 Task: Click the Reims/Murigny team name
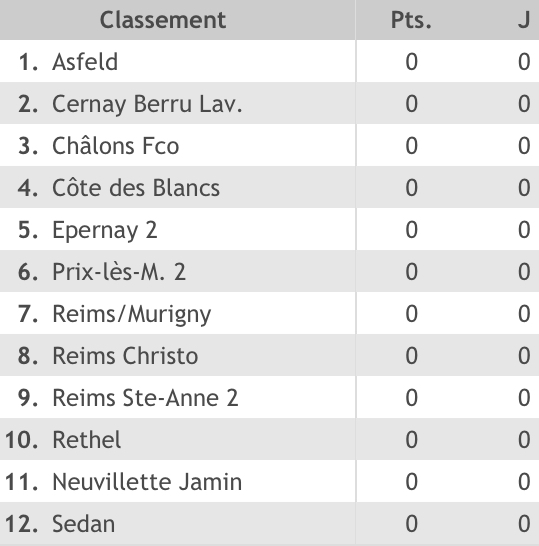132,314
